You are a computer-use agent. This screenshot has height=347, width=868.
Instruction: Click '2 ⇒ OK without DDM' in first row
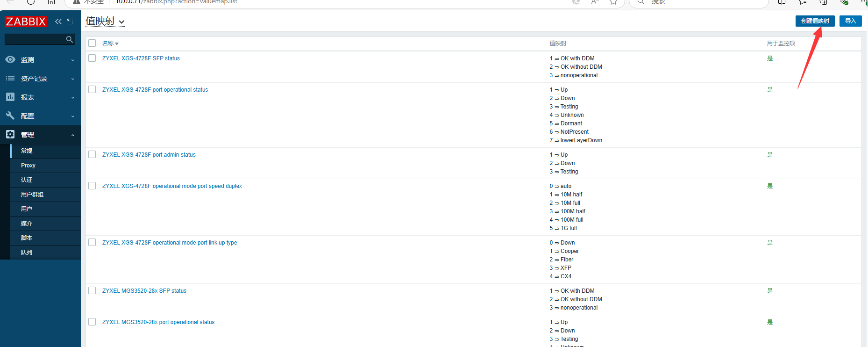click(576, 67)
